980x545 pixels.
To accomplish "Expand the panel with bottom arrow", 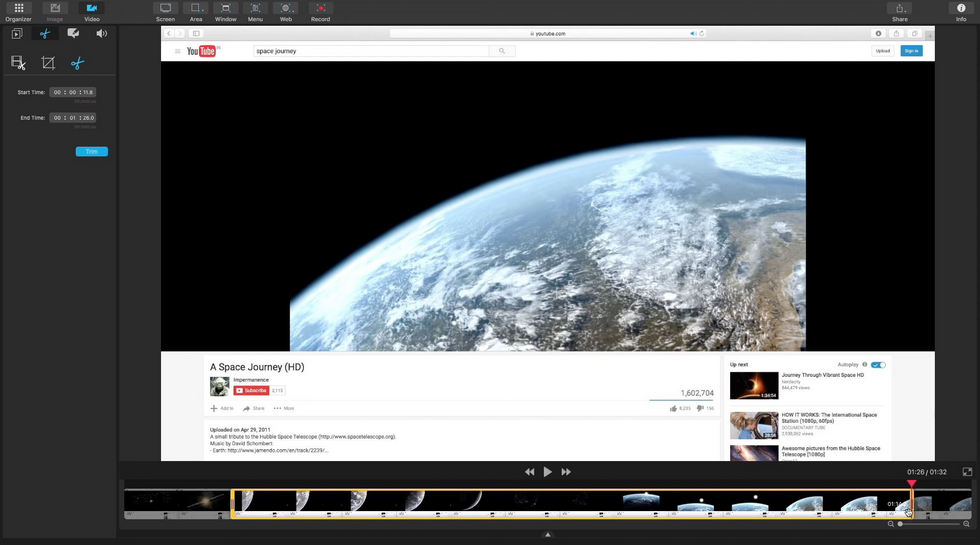I will pos(548,535).
